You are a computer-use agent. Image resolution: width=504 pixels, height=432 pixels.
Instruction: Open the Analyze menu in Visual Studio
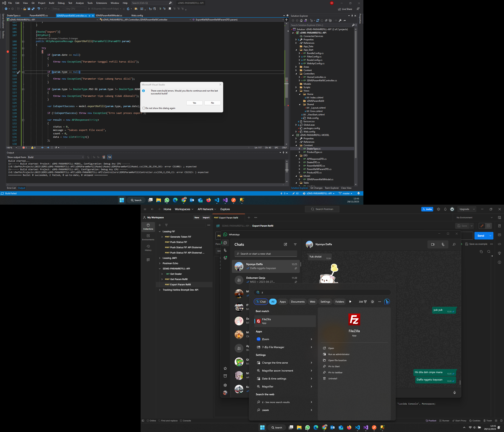[79, 3]
